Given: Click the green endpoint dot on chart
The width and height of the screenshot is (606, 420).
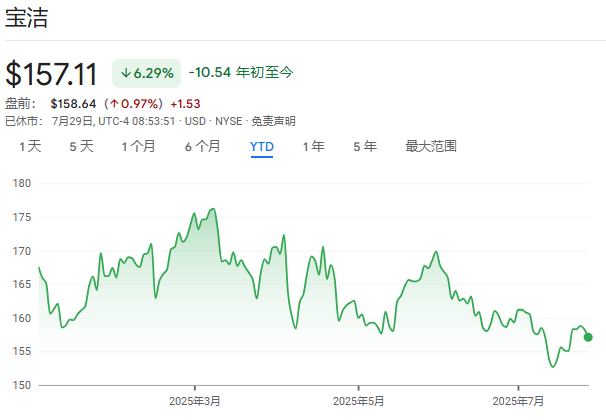Looking at the screenshot, I should click(588, 337).
